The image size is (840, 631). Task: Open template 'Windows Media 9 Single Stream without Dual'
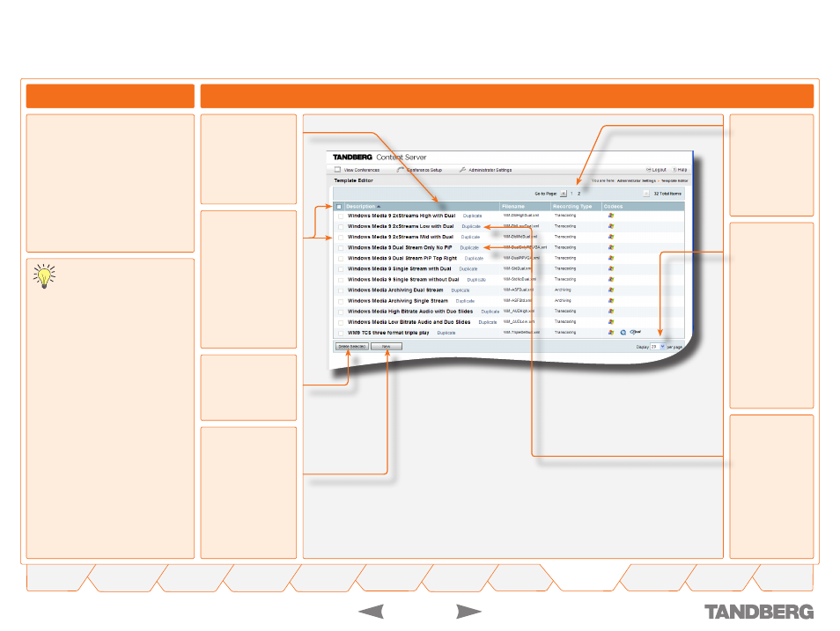tap(403, 279)
